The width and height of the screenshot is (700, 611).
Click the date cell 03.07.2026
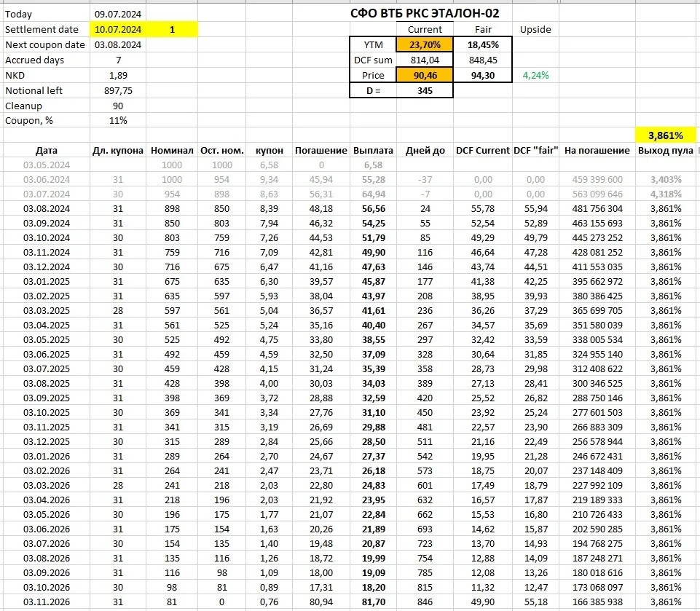47,543
